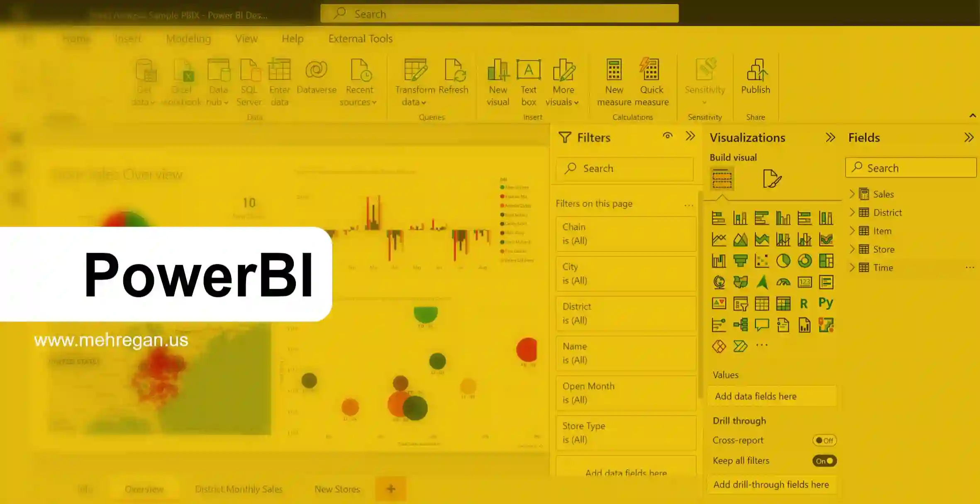Open External Tools ribbon menu

click(x=361, y=39)
